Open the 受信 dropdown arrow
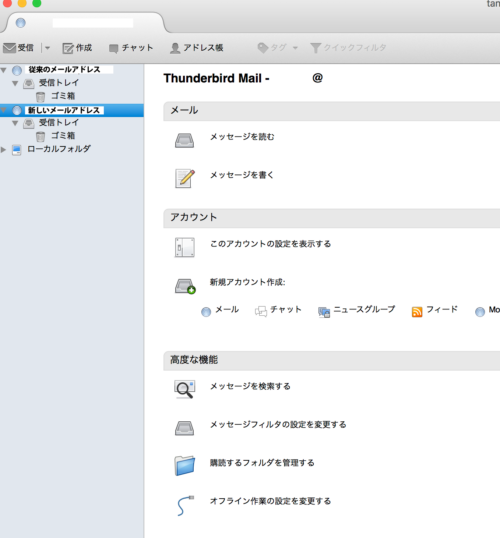This screenshot has height=538, width=500. (x=47, y=48)
